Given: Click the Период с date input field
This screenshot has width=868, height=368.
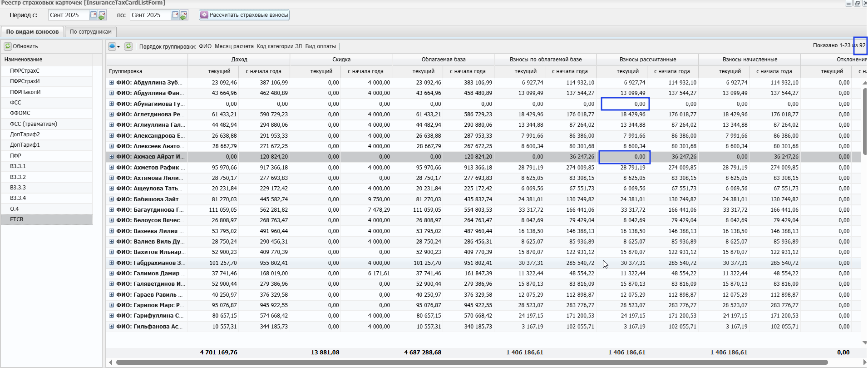Looking at the screenshot, I should (68, 15).
